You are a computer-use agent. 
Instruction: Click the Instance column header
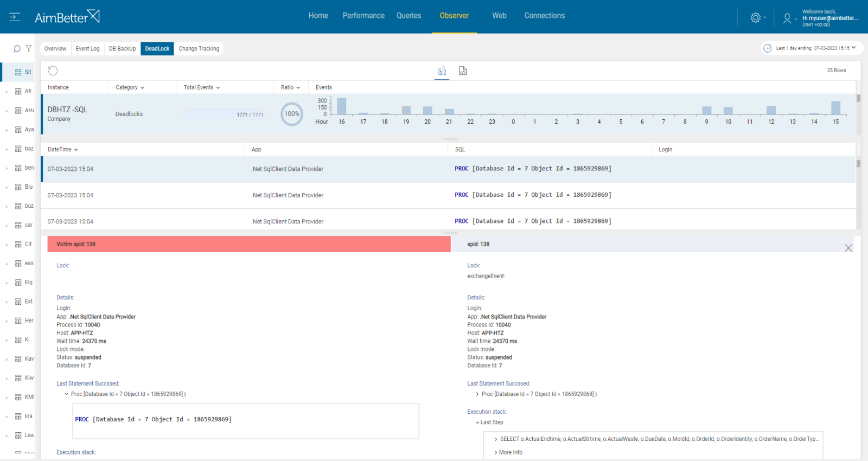(x=58, y=87)
